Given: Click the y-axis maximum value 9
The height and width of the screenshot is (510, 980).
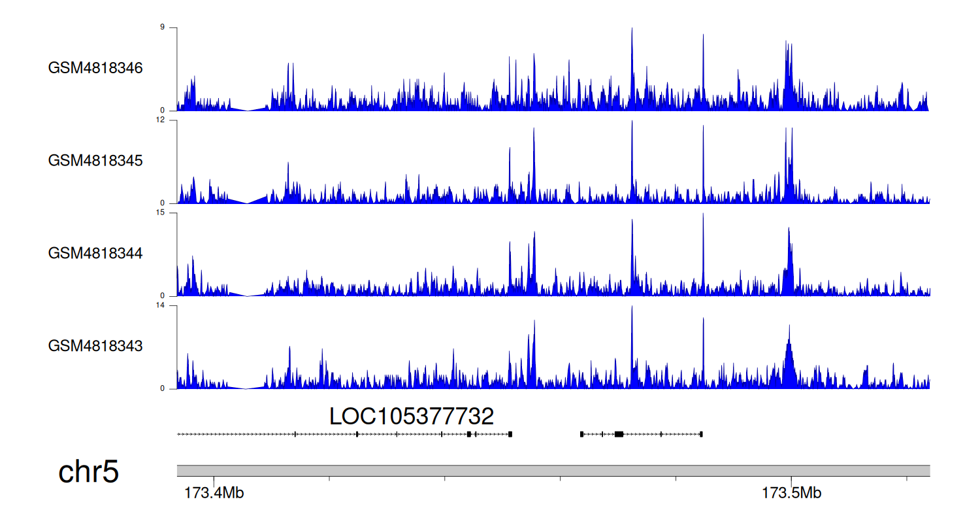Looking at the screenshot, I should coord(172,27).
